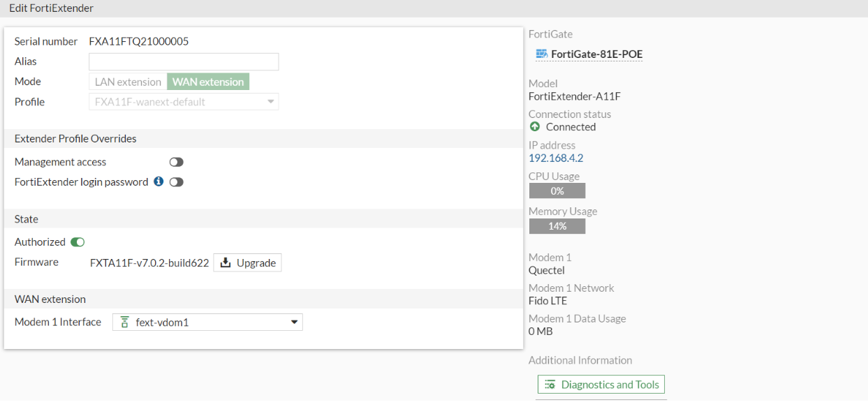Enable the Management access override
Image resolution: width=868 pixels, height=416 pixels.
click(176, 161)
